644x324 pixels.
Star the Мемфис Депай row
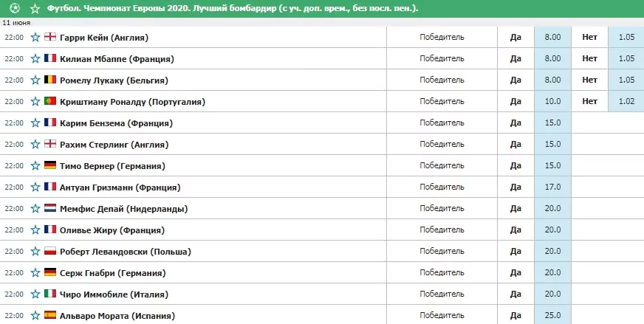[35, 209]
